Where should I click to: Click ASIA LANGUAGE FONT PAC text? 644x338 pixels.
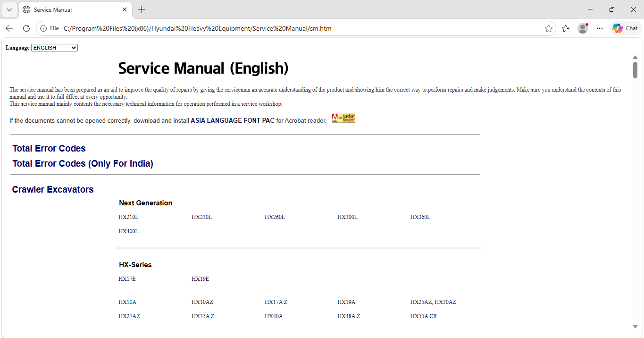pyautogui.click(x=232, y=120)
